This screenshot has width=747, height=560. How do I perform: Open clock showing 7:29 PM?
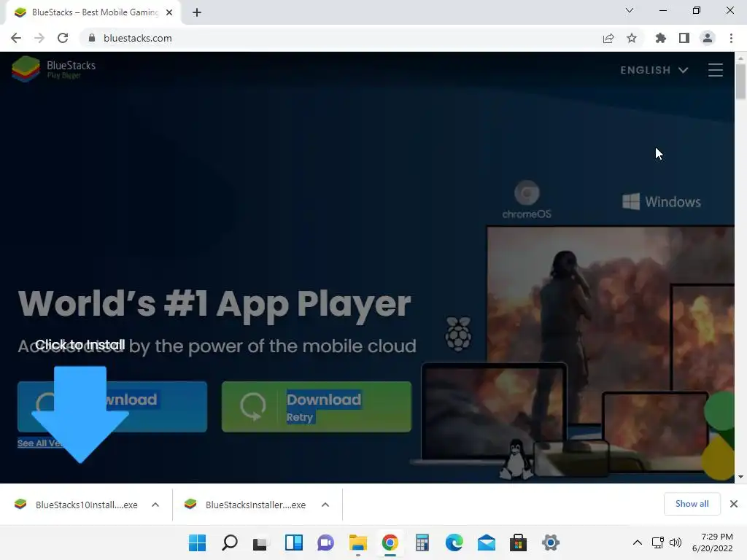[712, 542]
